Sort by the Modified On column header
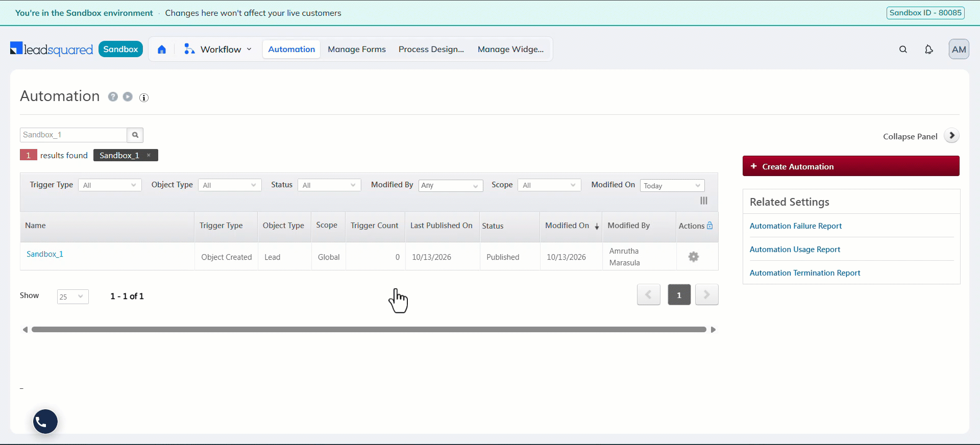The height and width of the screenshot is (445, 980). (572, 226)
